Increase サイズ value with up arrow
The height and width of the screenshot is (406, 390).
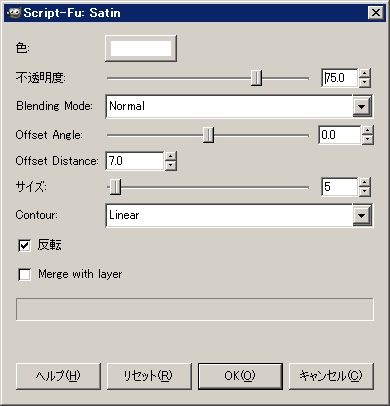364,182
